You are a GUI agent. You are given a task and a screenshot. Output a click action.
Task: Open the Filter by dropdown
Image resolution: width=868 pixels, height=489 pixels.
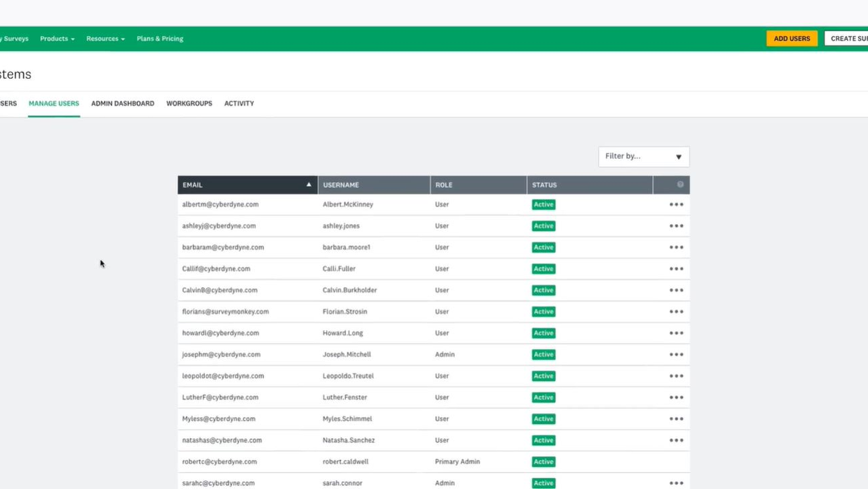(x=643, y=156)
